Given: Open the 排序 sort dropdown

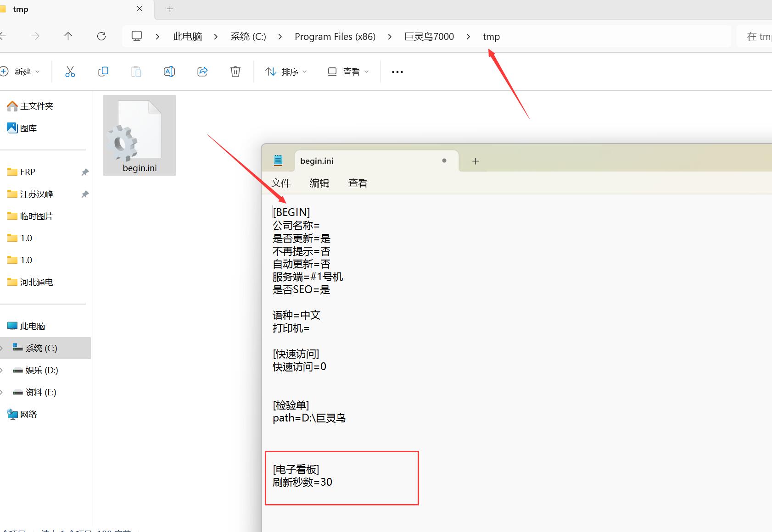Looking at the screenshot, I should coord(286,72).
